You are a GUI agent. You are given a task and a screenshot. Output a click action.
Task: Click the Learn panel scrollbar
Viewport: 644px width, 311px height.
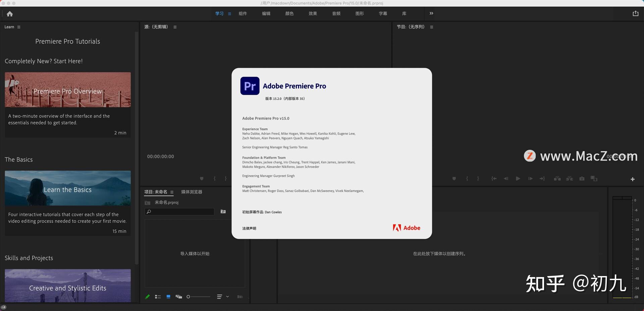(137, 148)
